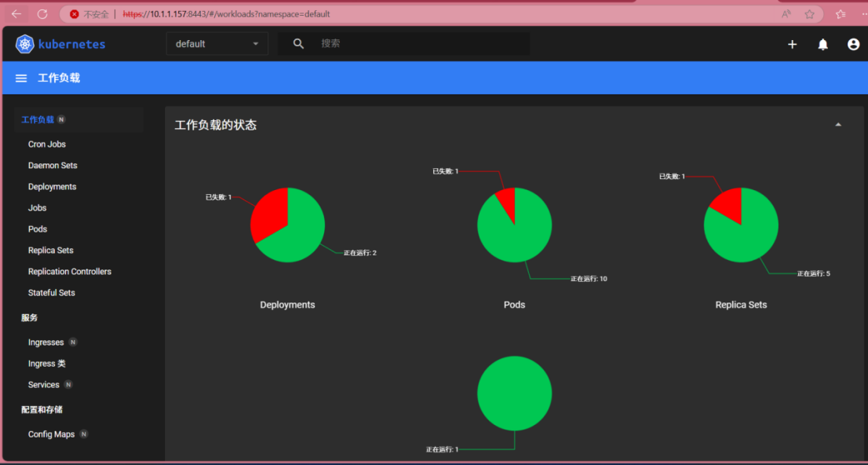Click the search magnifier icon
The height and width of the screenshot is (465, 868).
tap(298, 44)
